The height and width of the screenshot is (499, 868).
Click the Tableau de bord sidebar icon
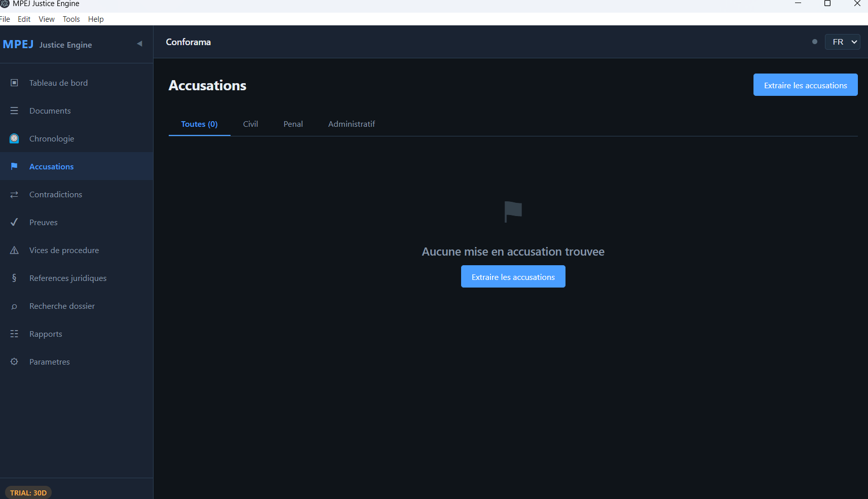14,83
